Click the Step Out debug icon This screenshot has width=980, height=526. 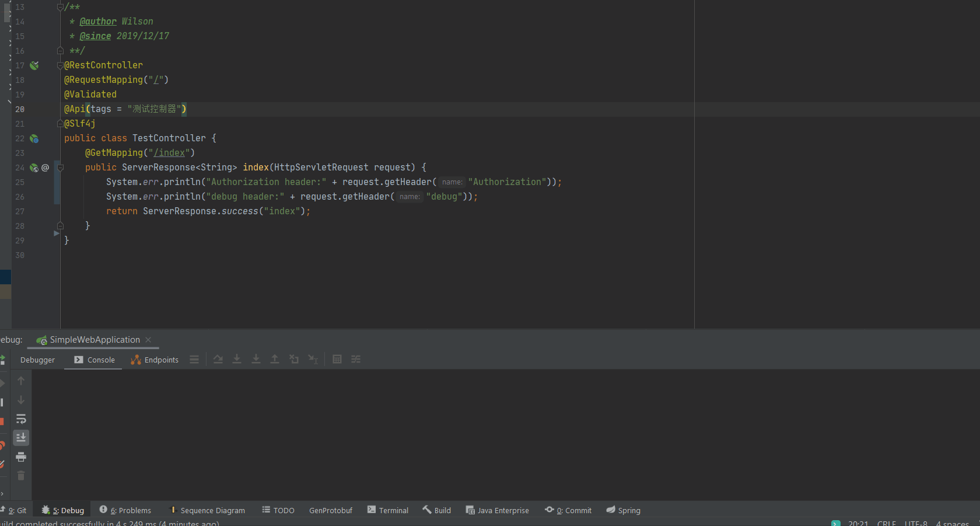pyautogui.click(x=275, y=359)
